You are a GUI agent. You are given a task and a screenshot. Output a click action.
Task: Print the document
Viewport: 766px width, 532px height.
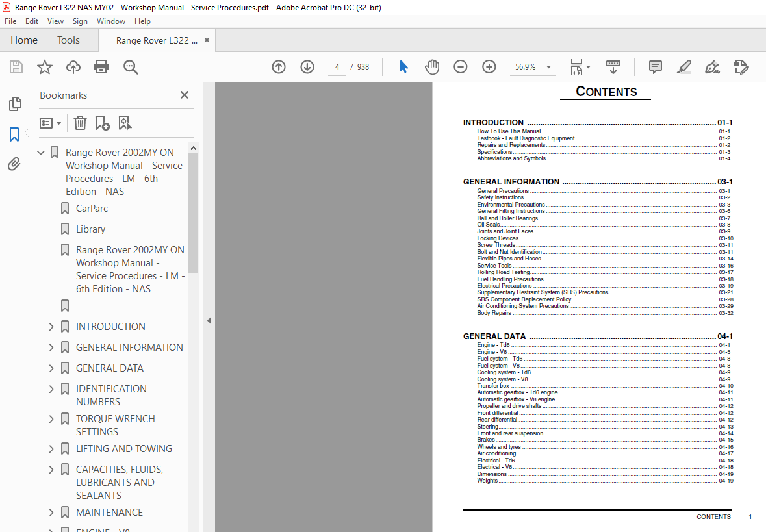[101, 67]
